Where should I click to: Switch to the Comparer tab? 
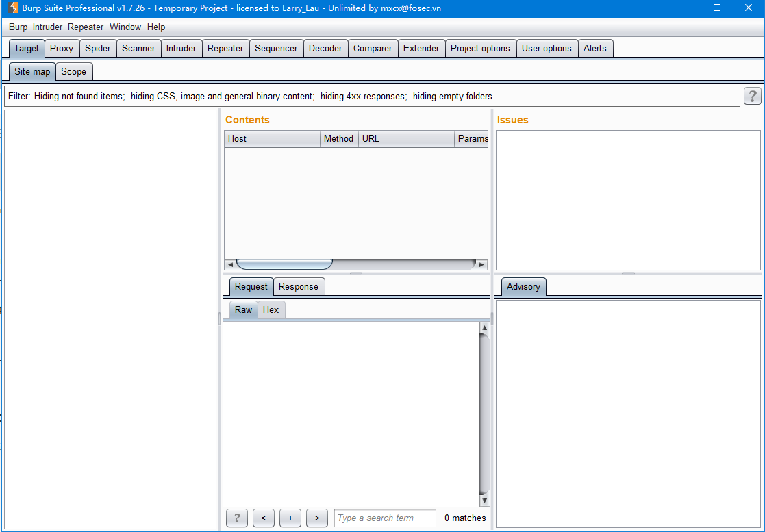point(373,49)
